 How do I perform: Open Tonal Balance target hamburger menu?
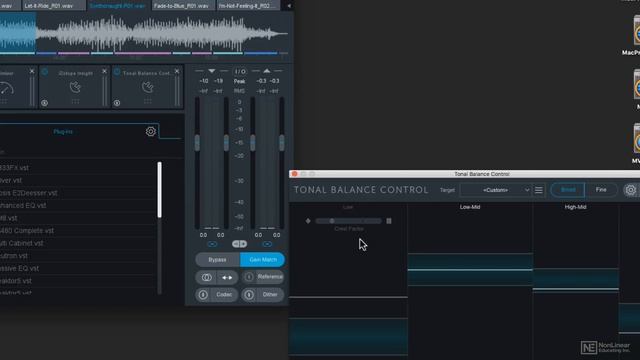coord(539,190)
